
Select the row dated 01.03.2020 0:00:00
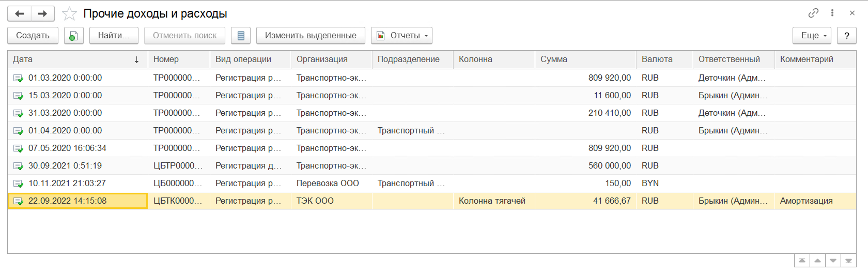(x=432, y=78)
